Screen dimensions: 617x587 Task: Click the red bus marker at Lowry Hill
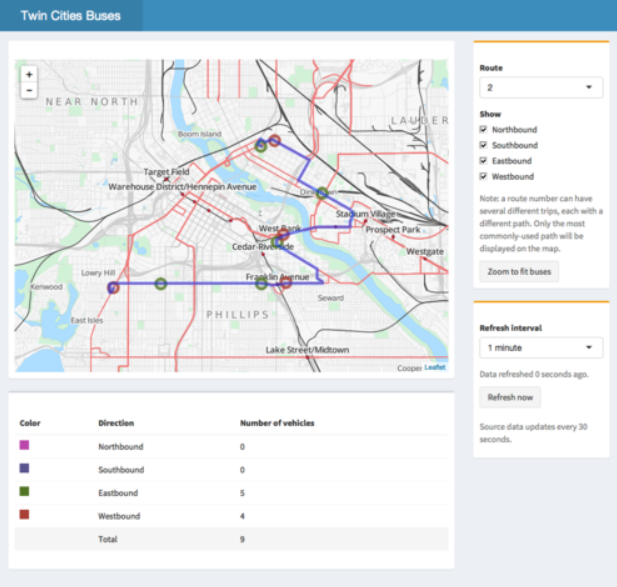click(x=113, y=287)
